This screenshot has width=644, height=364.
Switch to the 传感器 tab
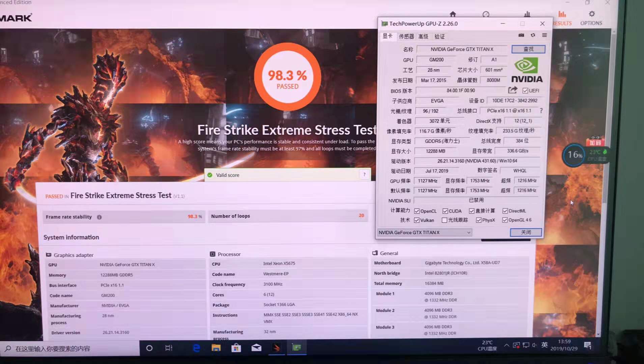pos(406,36)
